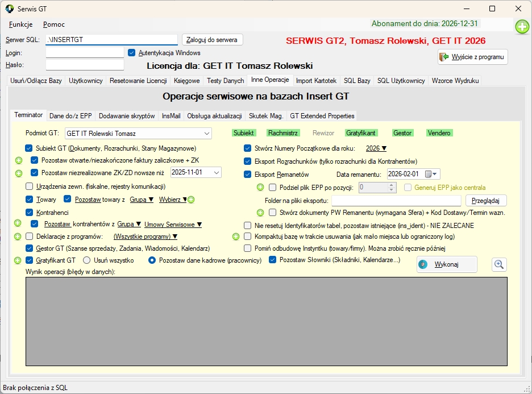This screenshot has width=532, height=394.
Task: Select the Usuń wszystko radio button
Action: pyautogui.click(x=87, y=260)
